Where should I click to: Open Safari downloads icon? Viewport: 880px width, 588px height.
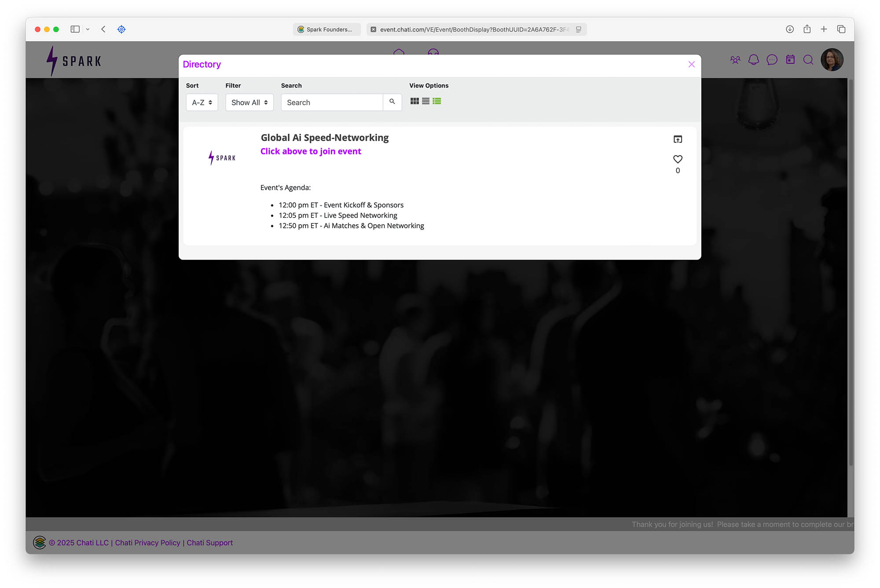click(789, 29)
